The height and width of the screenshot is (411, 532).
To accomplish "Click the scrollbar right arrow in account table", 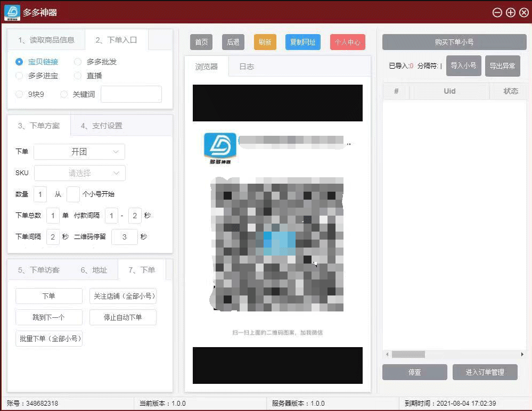I will click(x=522, y=355).
